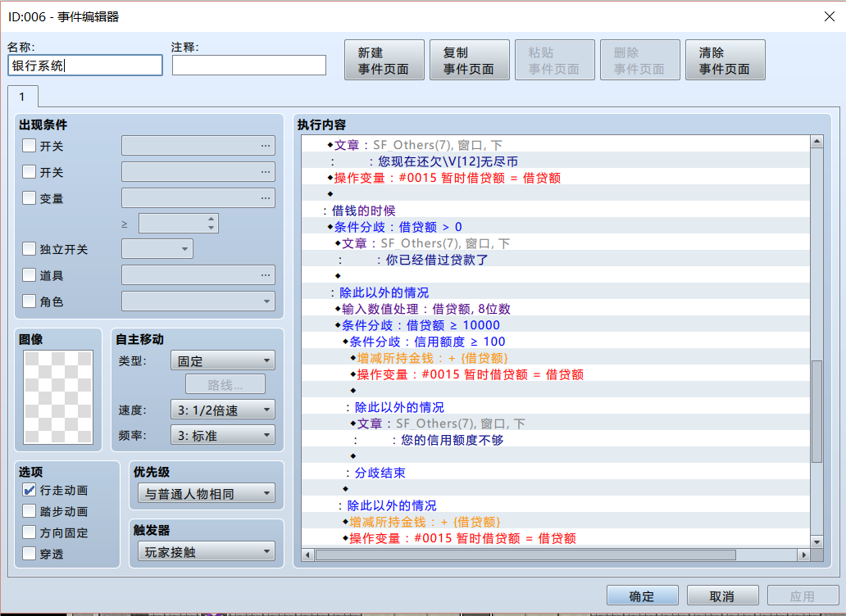846x616 pixels.
Task: Open the 速度 dropdown showing 3: 1/2倍速
Action: coord(223,410)
